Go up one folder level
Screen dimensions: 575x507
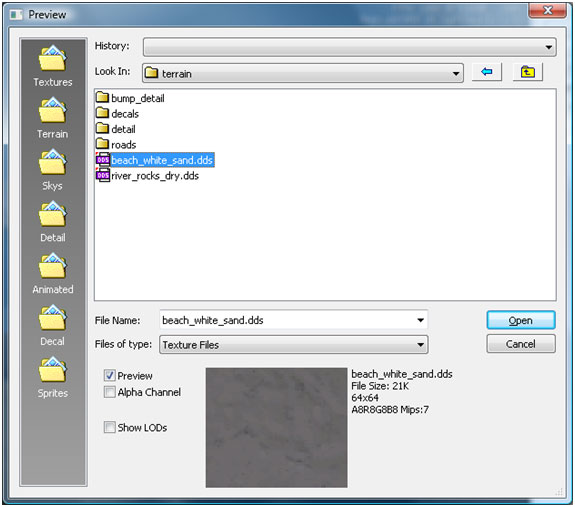pyautogui.click(x=527, y=72)
